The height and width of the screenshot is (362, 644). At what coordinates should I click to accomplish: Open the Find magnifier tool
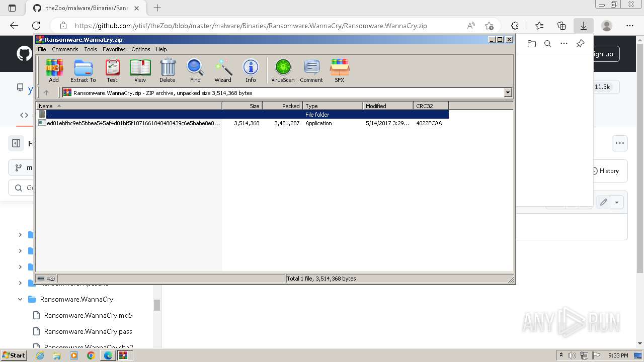coord(195,71)
